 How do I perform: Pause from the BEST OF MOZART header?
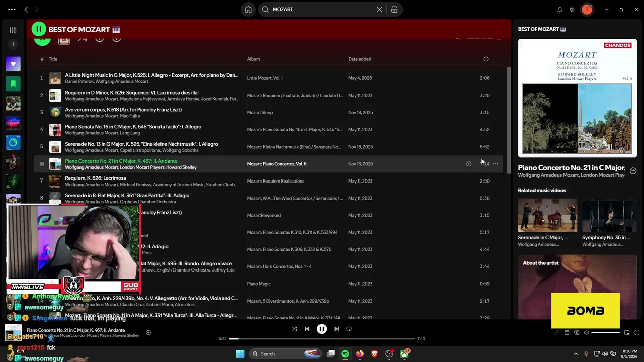[39, 29]
